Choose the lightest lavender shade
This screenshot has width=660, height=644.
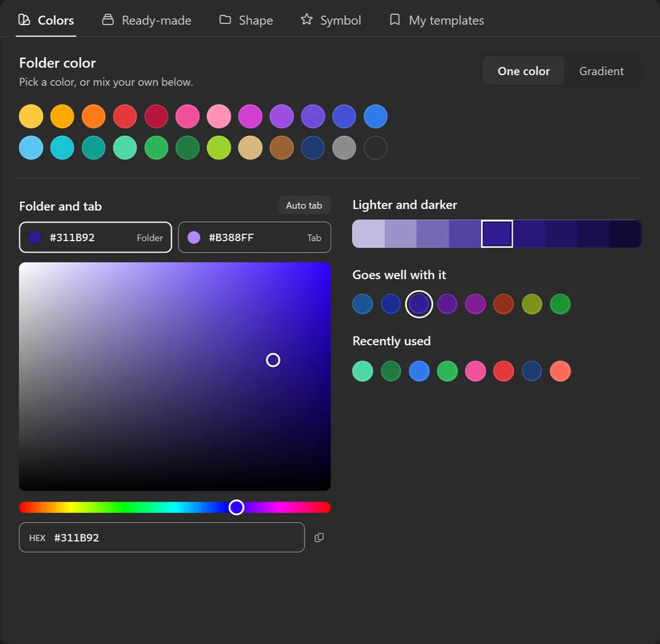click(x=368, y=233)
